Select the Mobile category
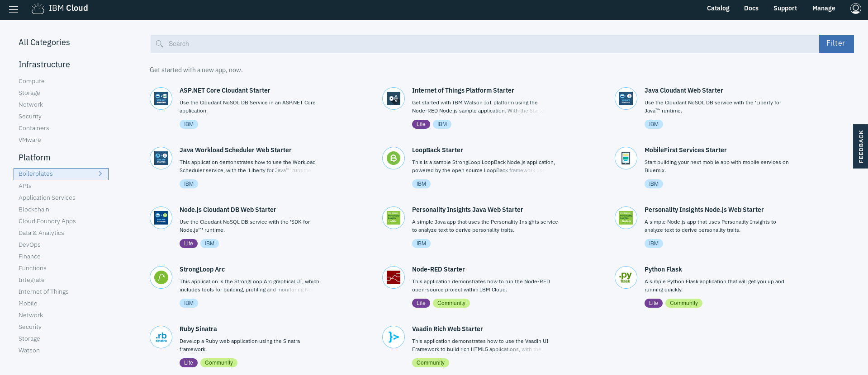This screenshot has height=375, width=868. click(x=28, y=304)
